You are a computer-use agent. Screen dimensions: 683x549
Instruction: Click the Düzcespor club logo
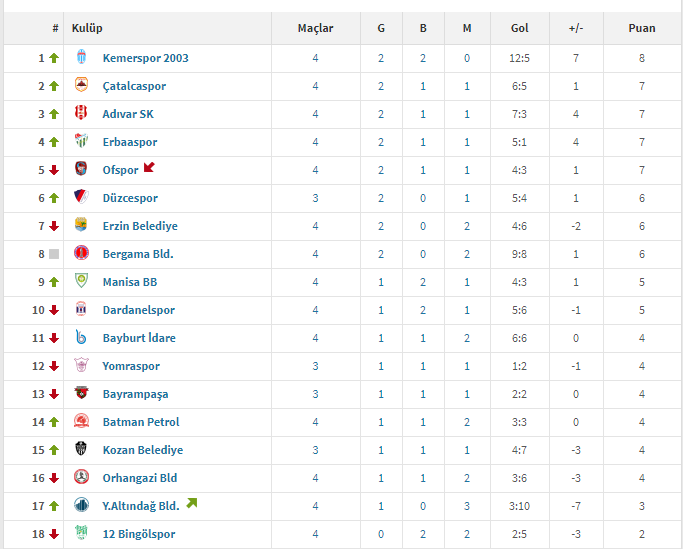pyautogui.click(x=81, y=197)
